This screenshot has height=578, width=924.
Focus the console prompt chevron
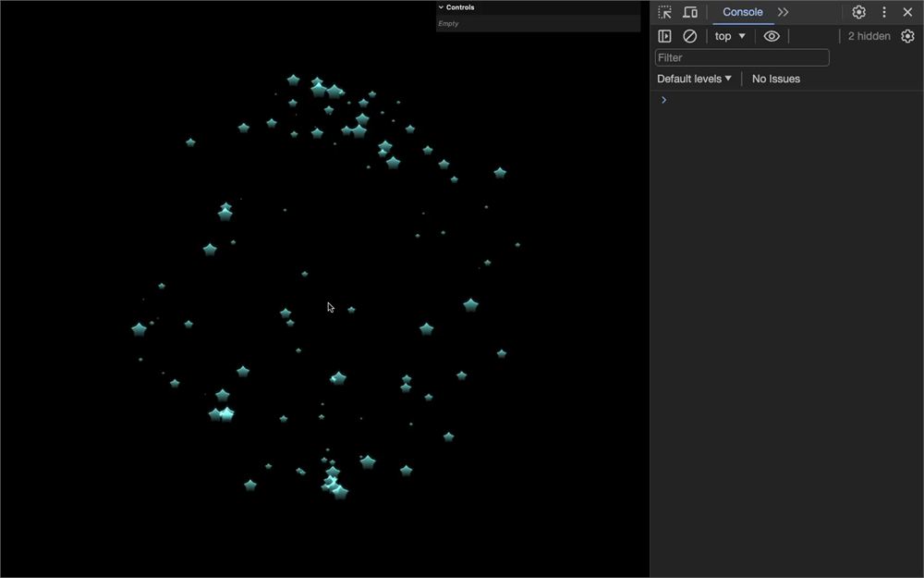(x=663, y=100)
